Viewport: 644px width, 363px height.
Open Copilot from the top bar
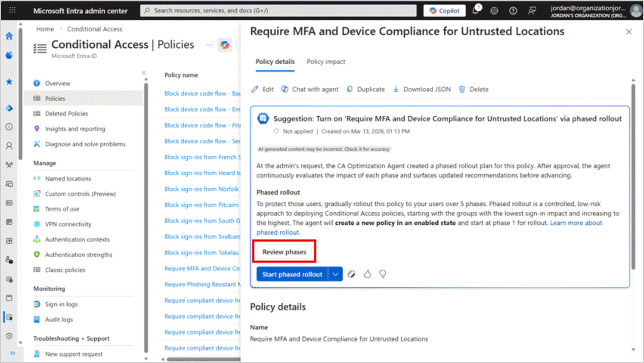444,11
